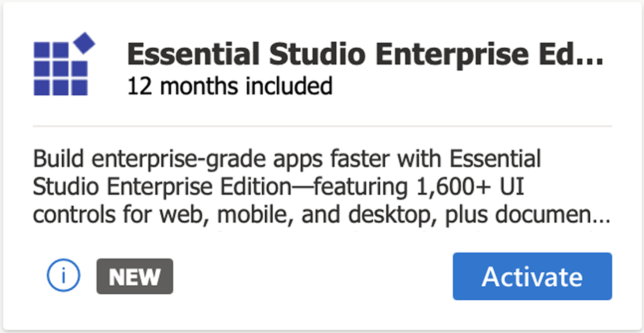
Task: Click the Syncfusion Essential Studio logo icon
Action: [63, 65]
